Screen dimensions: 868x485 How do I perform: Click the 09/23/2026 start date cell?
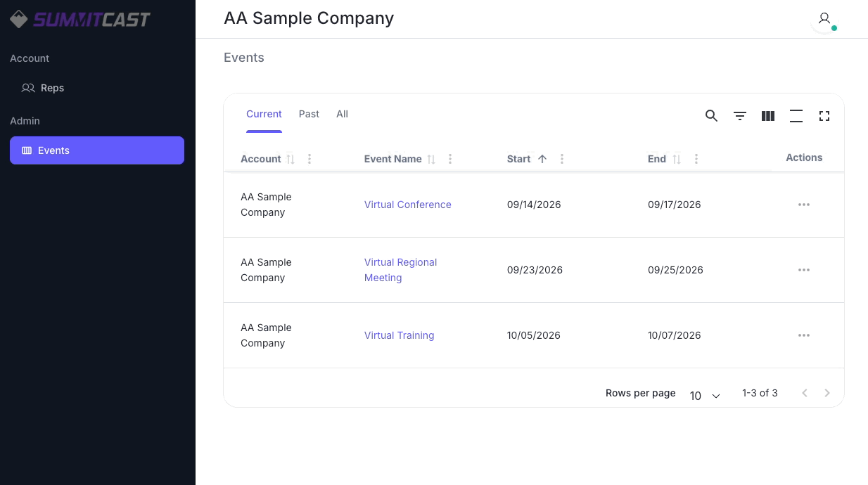click(535, 270)
